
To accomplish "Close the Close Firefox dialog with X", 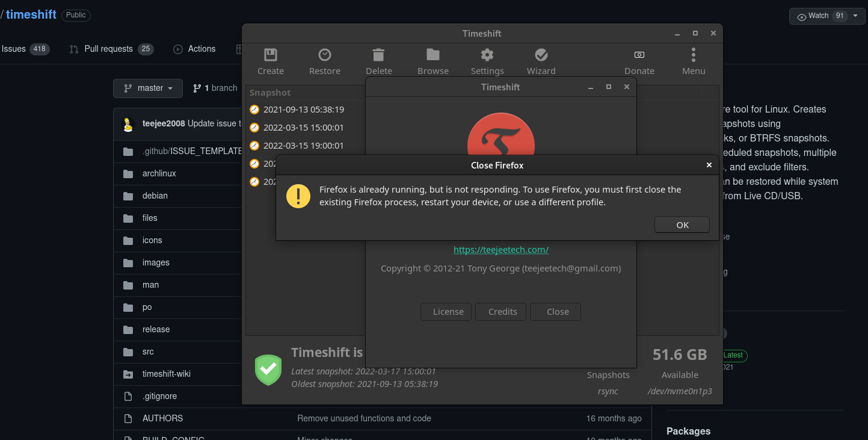I will 709,165.
